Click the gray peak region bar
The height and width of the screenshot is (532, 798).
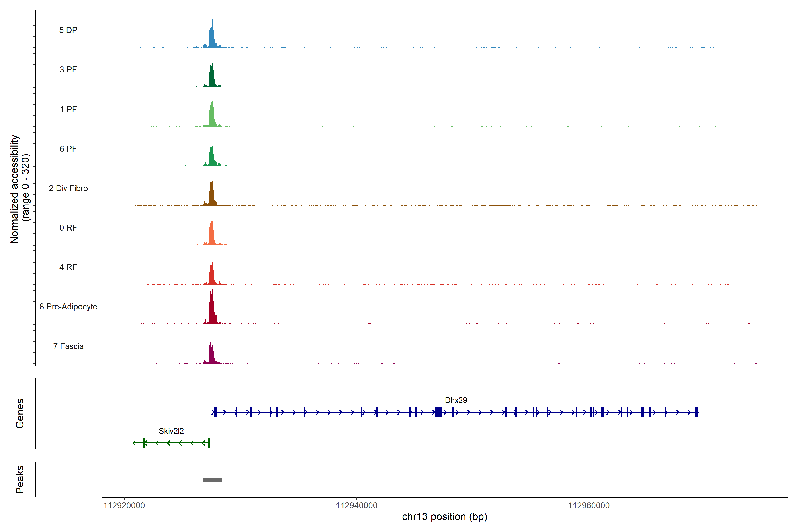[x=212, y=480]
